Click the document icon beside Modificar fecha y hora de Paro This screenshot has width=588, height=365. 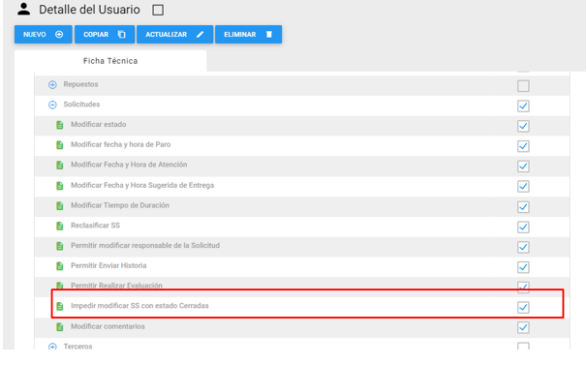click(x=60, y=145)
